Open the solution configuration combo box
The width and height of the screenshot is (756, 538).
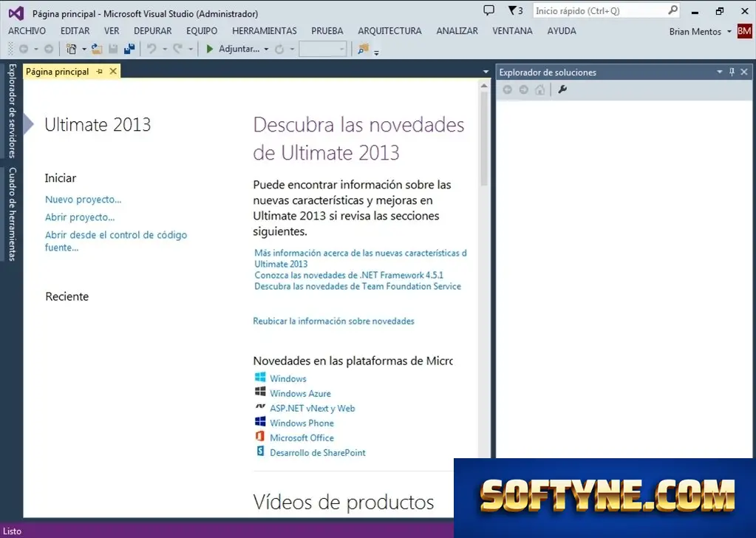click(322, 49)
